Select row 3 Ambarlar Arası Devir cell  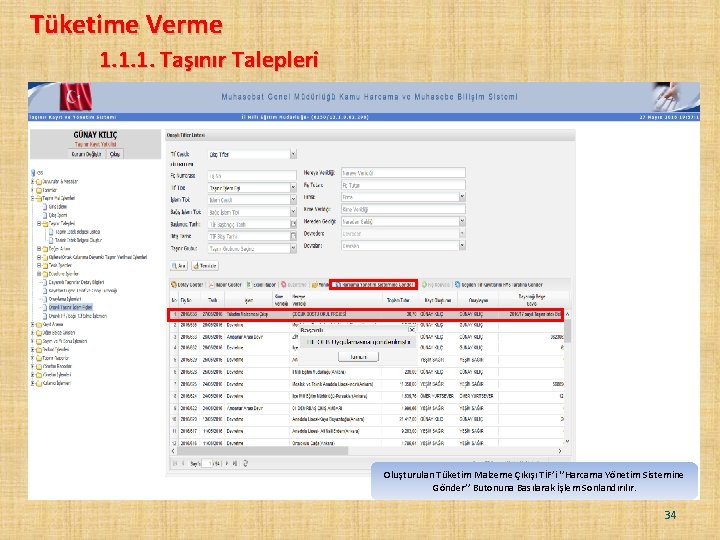(x=248, y=337)
